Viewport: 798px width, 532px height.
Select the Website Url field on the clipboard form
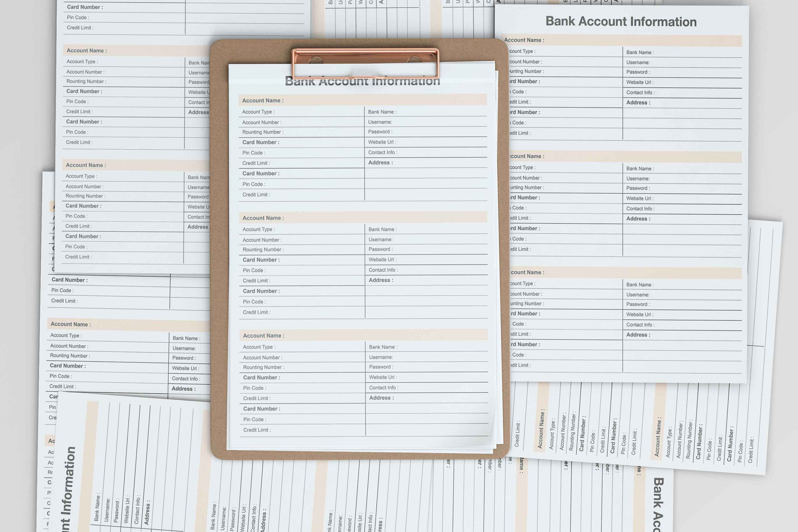[x=382, y=142]
